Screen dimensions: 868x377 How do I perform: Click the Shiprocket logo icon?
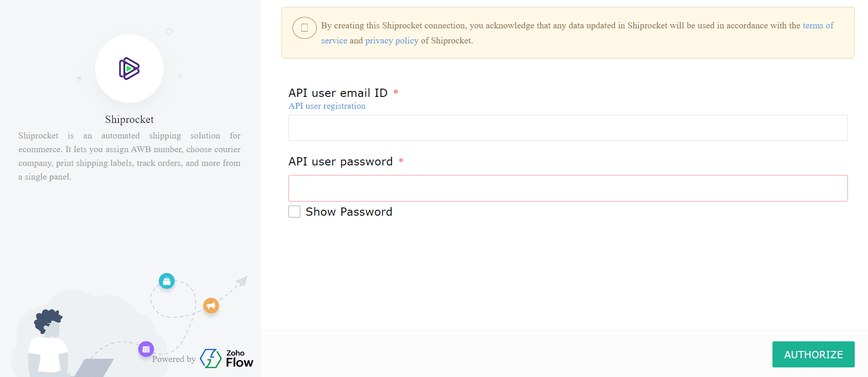129,69
